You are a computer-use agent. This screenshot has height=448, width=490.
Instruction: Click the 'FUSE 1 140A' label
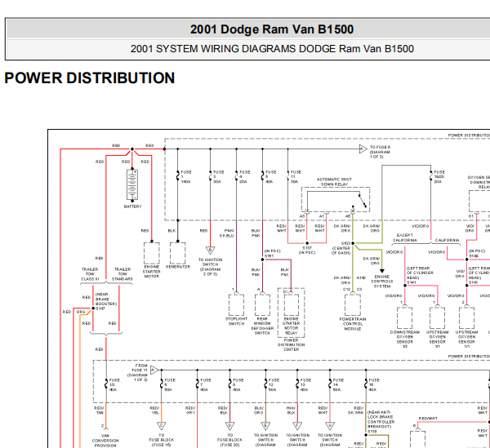click(186, 177)
